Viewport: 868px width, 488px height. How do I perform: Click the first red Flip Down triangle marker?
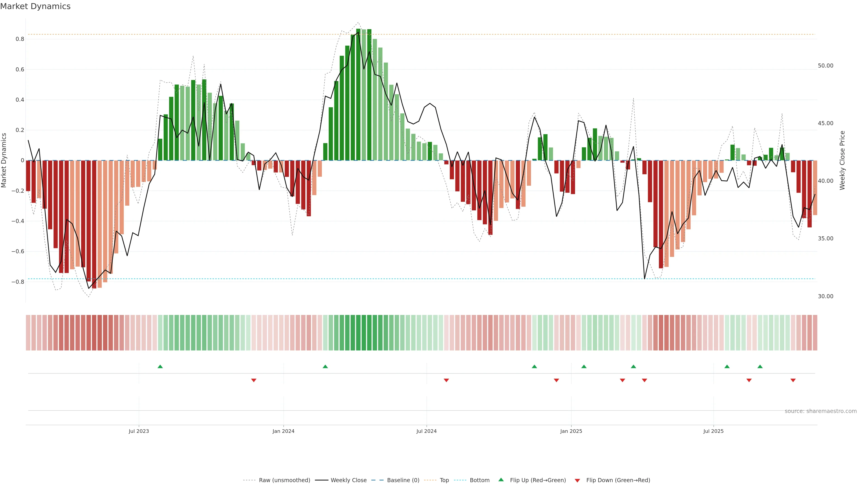(x=254, y=380)
